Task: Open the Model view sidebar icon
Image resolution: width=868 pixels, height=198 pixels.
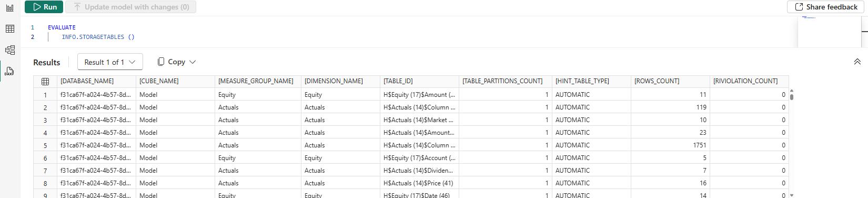Action: 9,50
